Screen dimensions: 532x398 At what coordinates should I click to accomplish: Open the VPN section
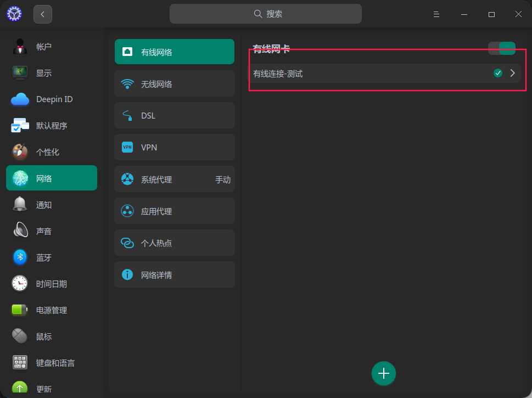point(175,147)
